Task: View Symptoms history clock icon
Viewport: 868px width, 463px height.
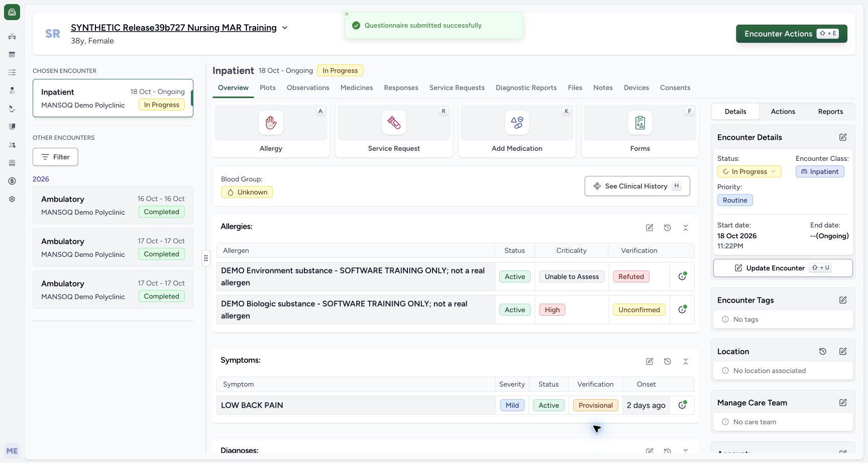Action: pos(668,361)
